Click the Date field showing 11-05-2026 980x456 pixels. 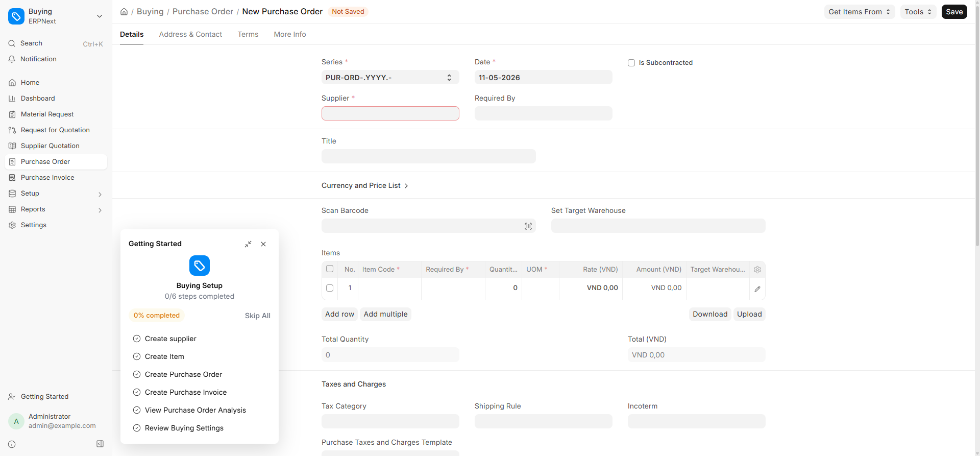[544, 78]
